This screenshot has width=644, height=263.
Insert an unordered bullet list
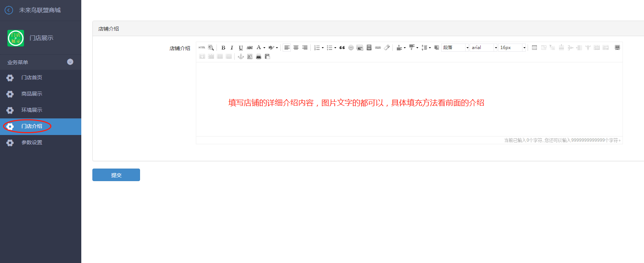(329, 48)
